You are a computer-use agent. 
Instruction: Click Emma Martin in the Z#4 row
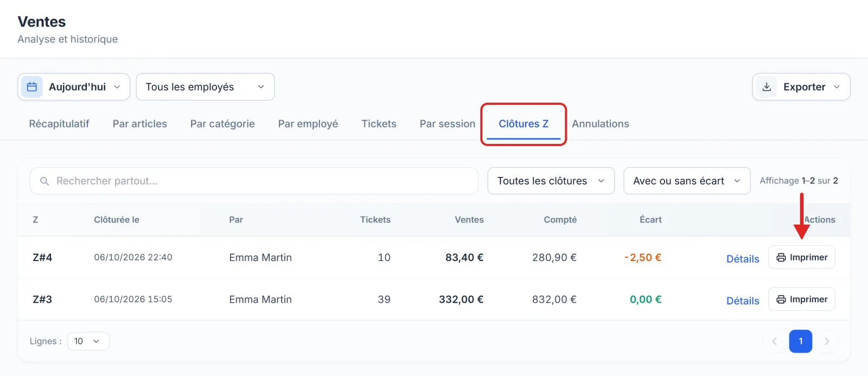pos(260,258)
